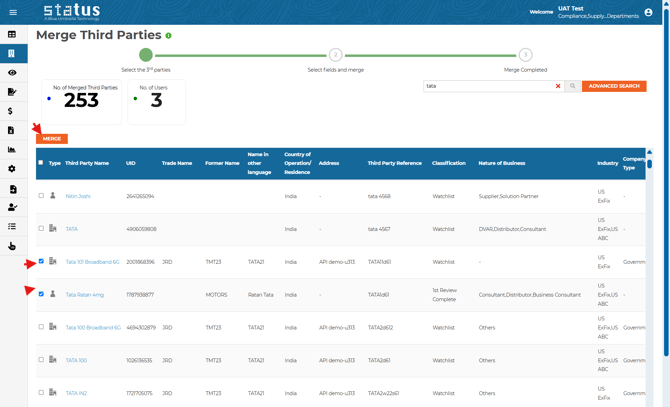Check the Tata 100 Broadband 6G checkbox
The image size is (670, 407).
click(41, 327)
